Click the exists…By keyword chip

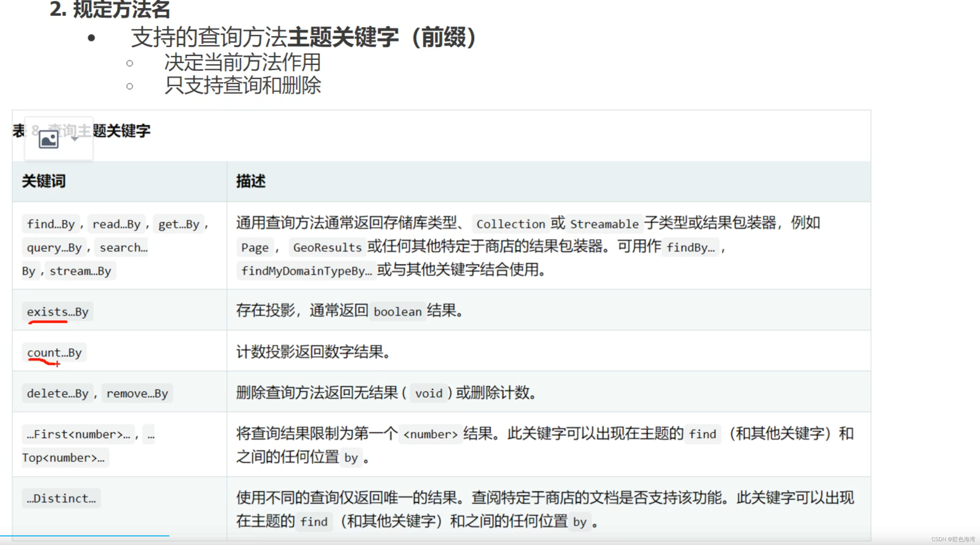click(x=57, y=311)
